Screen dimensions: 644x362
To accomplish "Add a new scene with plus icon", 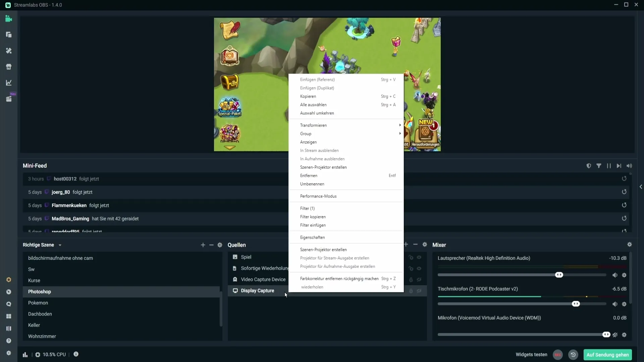I will [203, 245].
